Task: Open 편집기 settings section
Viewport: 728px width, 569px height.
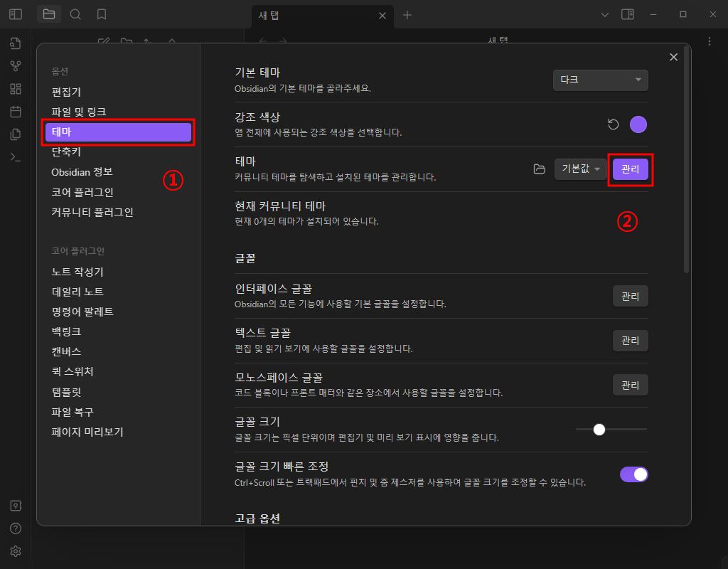Action: 117,92
